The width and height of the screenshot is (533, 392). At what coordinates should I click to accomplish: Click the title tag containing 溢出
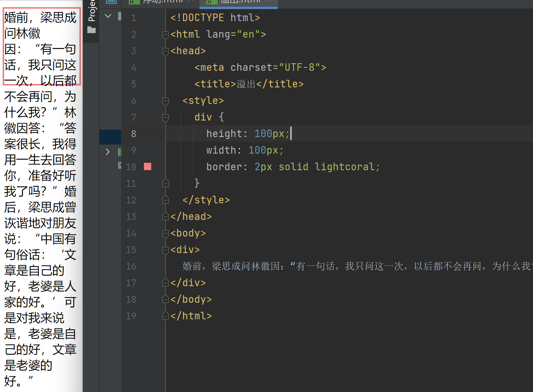point(249,84)
